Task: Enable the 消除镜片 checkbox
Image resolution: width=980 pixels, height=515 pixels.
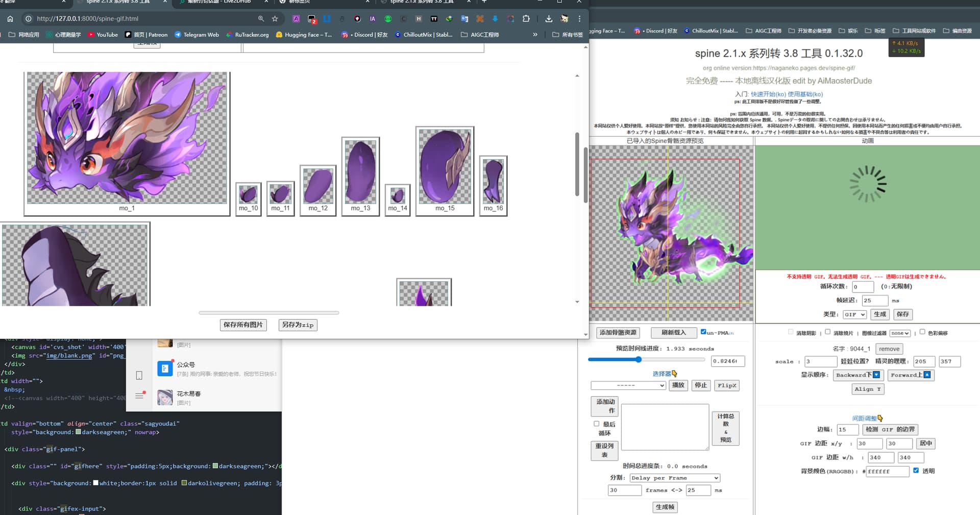Action: pyautogui.click(x=827, y=332)
